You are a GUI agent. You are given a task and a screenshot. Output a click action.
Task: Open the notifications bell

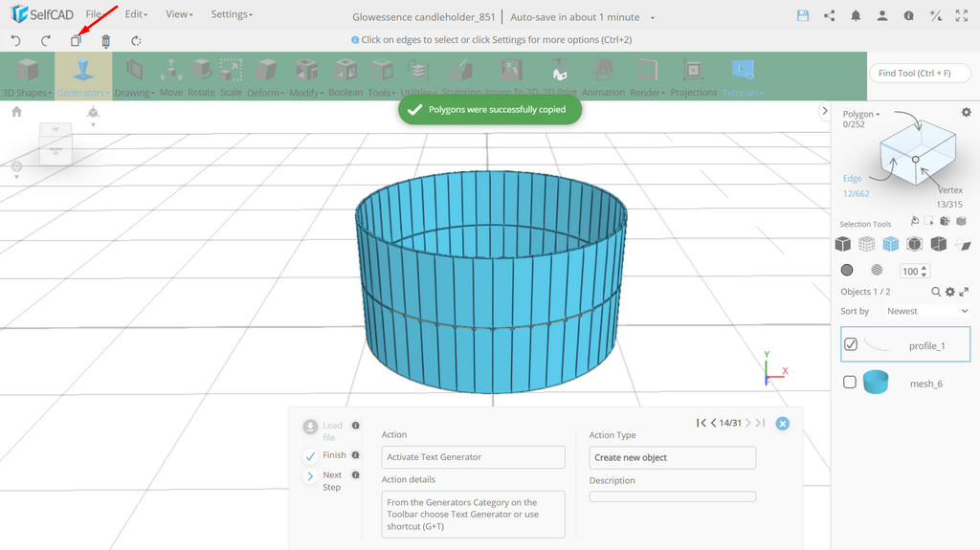[x=856, y=16]
